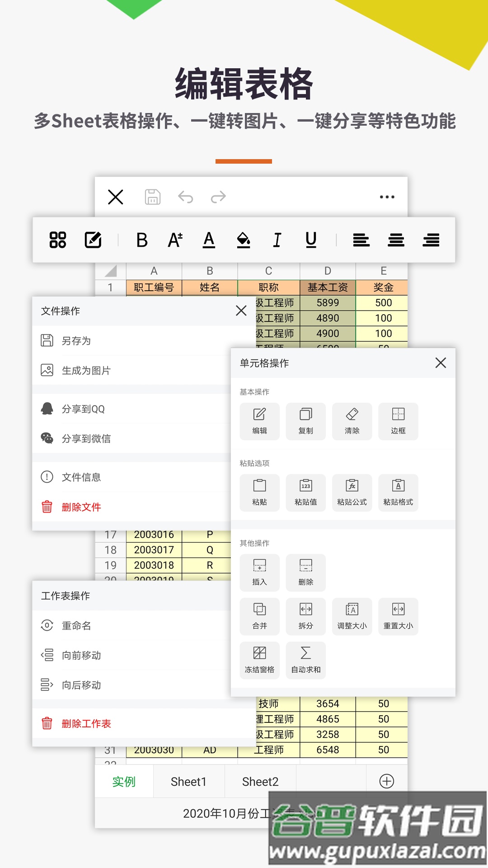
Task: Redo the last action
Action: [218, 197]
